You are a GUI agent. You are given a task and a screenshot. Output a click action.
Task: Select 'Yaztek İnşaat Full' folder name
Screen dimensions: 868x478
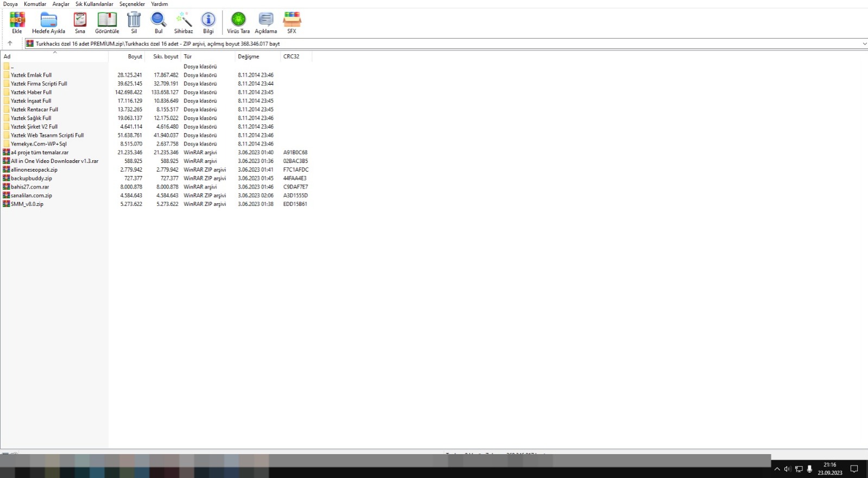click(31, 101)
